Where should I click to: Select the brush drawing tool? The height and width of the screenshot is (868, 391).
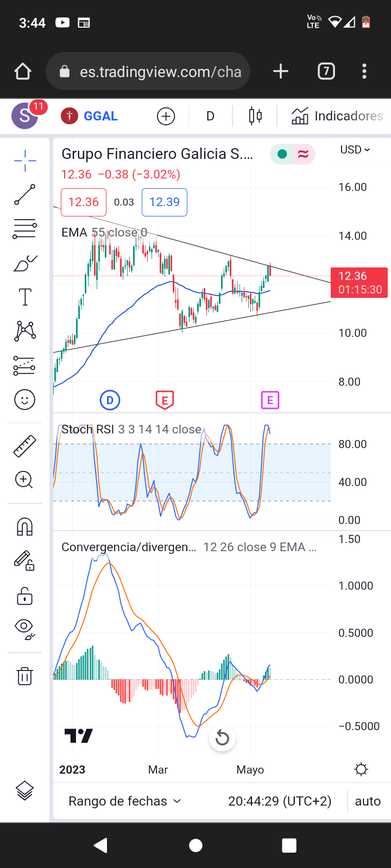point(25,264)
